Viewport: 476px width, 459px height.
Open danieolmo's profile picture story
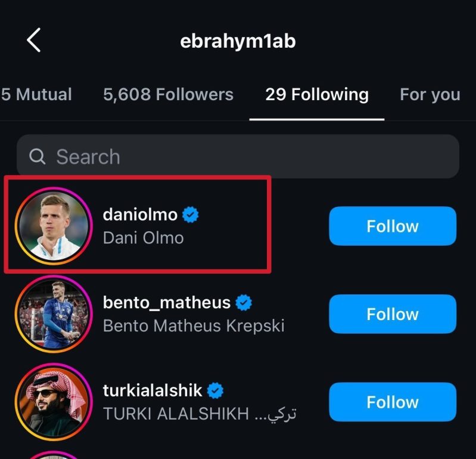coord(54,226)
